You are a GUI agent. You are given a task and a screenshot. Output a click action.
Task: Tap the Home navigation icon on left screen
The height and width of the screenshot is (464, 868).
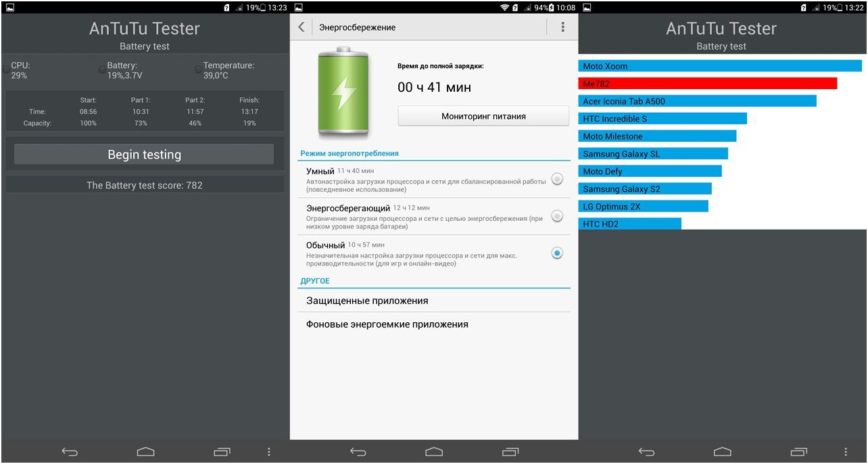coord(144,450)
